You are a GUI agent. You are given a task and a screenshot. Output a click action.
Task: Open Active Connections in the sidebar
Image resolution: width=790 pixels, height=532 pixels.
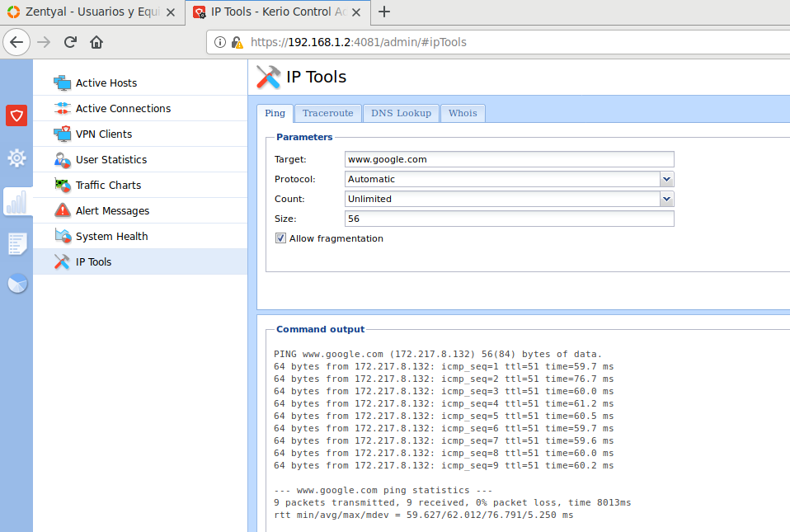140,108
